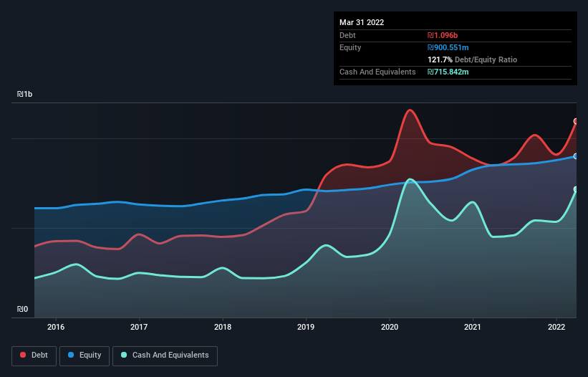The image size is (588, 377).
Task: Click the teal Cash endpoint marker
Action: [x=576, y=189]
